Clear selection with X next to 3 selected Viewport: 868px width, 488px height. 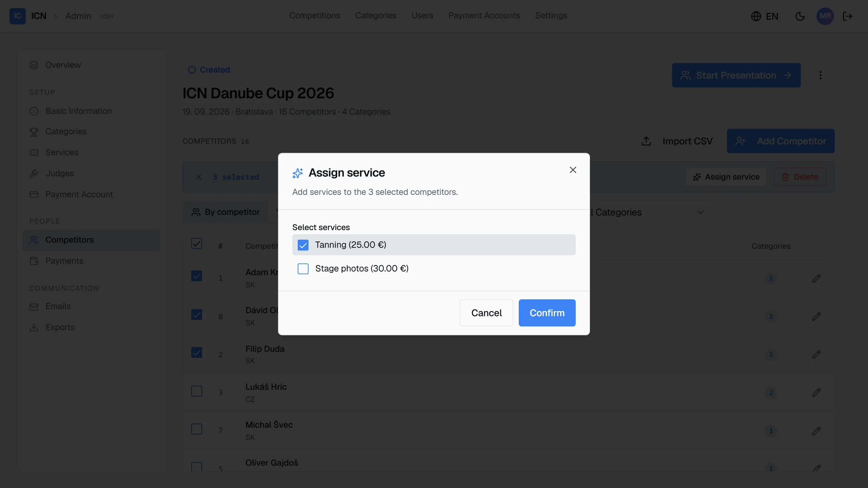[199, 177]
